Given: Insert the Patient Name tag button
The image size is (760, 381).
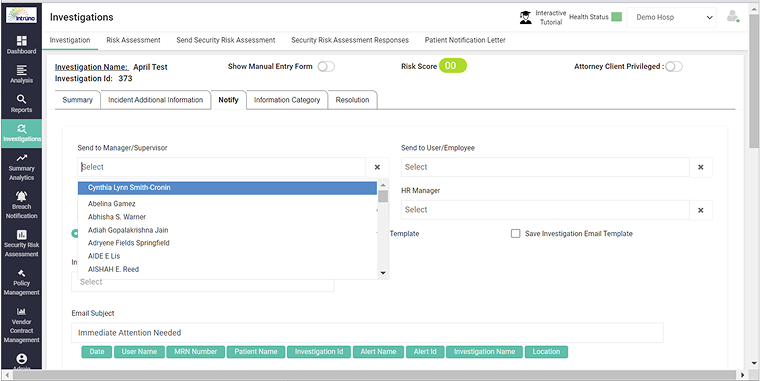Looking at the screenshot, I should [x=256, y=352].
